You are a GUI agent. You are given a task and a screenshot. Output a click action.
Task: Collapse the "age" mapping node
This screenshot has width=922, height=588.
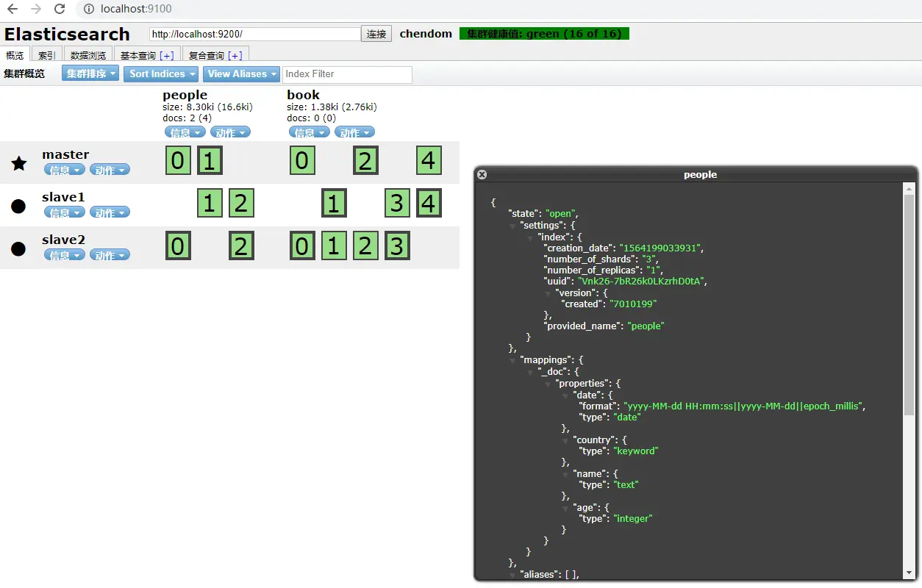pyautogui.click(x=565, y=508)
